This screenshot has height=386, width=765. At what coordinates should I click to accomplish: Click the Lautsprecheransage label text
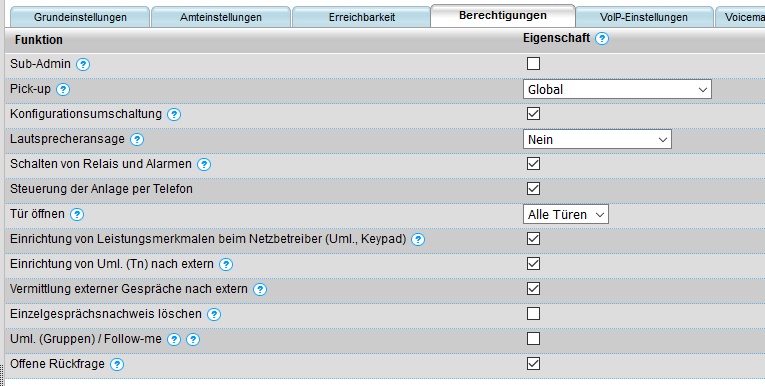[x=67, y=139]
